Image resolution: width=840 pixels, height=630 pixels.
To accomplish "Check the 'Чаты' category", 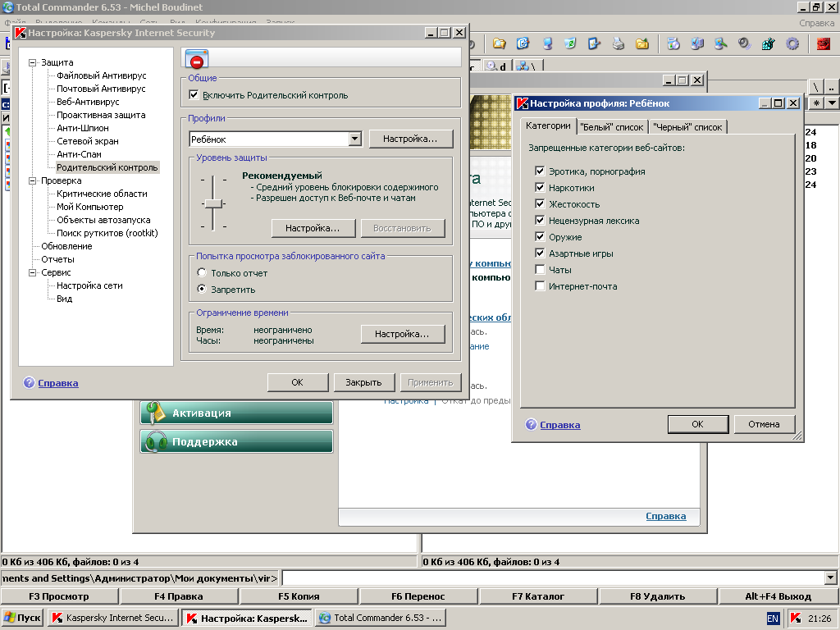I will coord(540,269).
